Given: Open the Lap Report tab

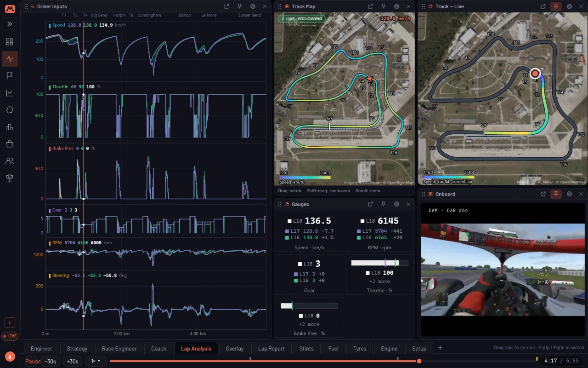Looking at the screenshot, I should (x=271, y=348).
